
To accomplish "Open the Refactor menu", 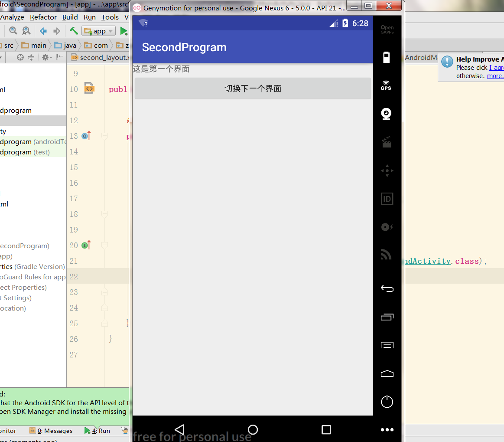I will [43, 17].
